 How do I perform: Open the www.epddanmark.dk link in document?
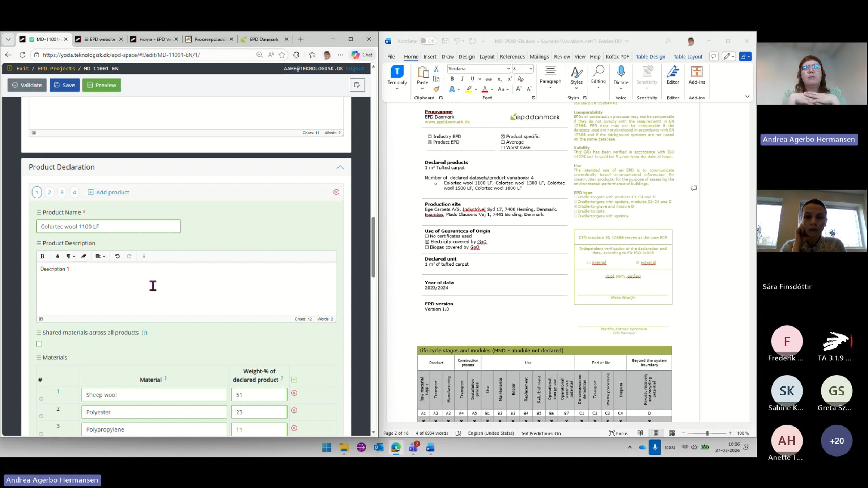[447, 122]
